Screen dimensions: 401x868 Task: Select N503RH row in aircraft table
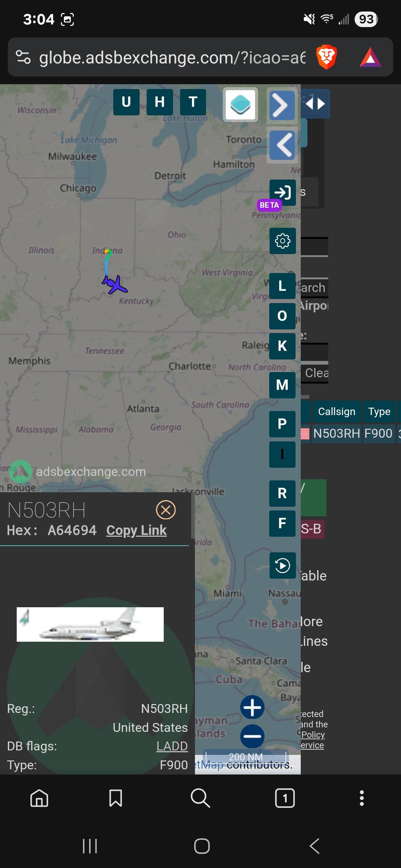coord(351,434)
